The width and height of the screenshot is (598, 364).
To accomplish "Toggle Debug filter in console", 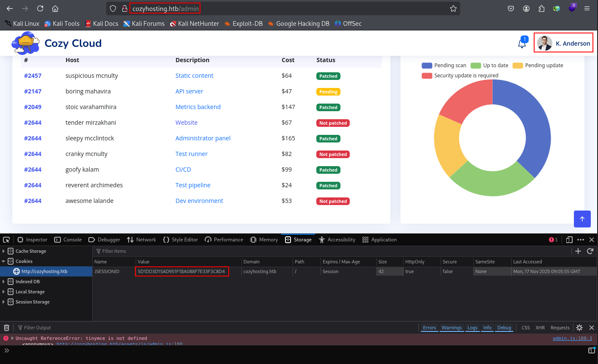I will coord(504,328).
